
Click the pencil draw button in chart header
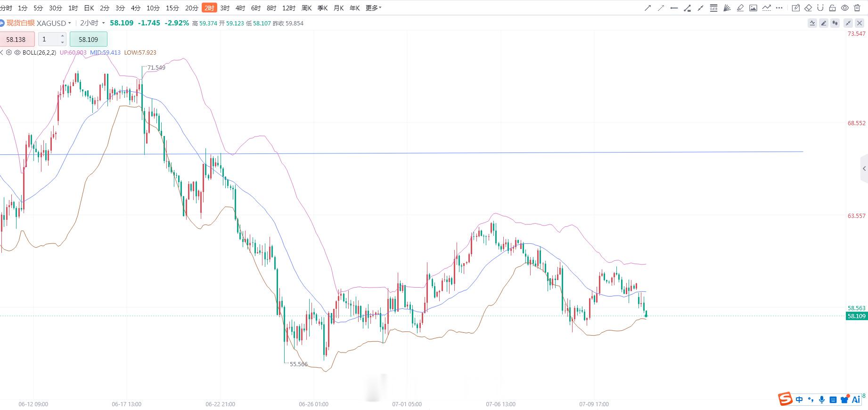click(824, 23)
